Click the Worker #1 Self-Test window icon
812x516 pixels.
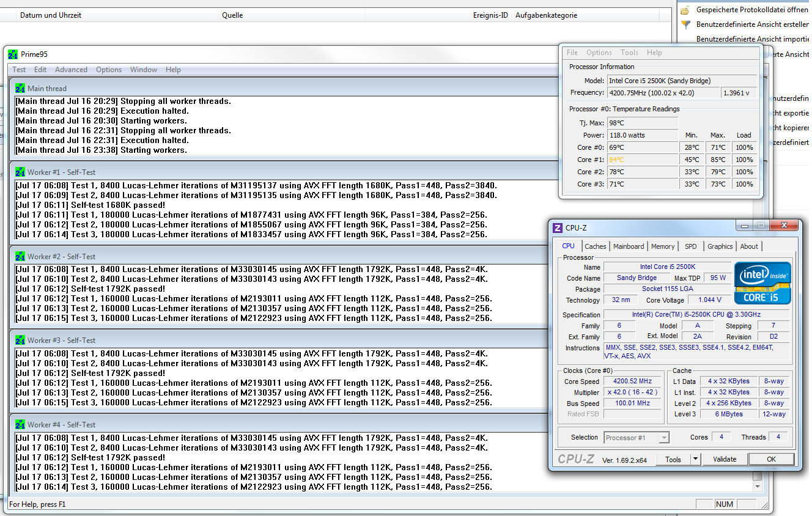[20, 172]
